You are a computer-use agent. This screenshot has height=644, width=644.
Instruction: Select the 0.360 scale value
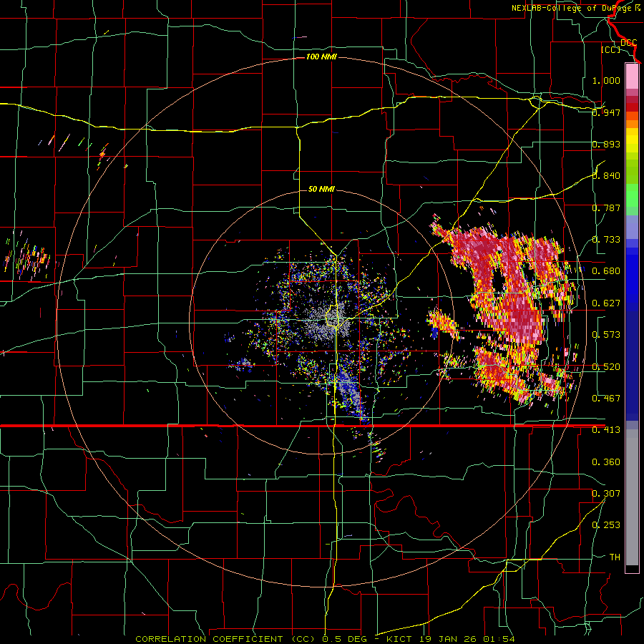click(606, 462)
